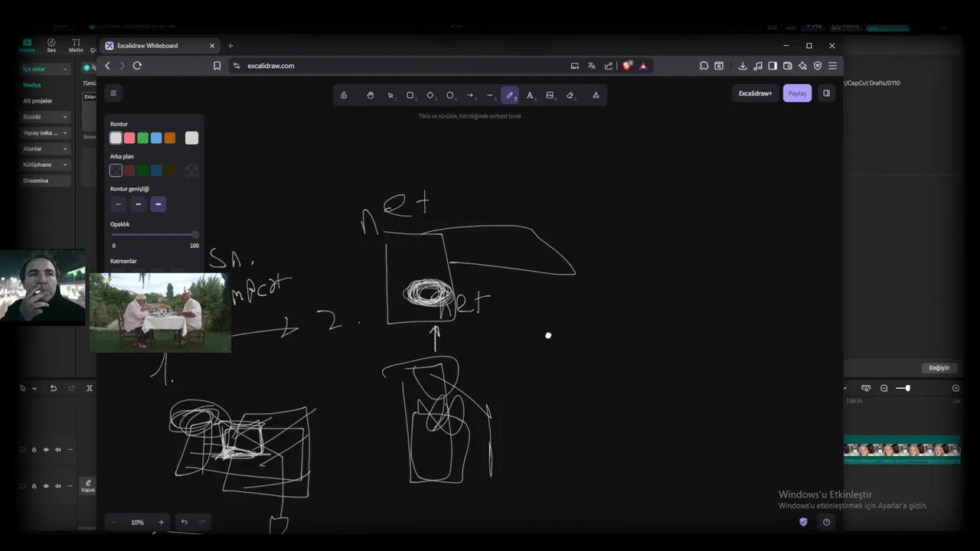
Task: Select the Text tool
Action: pos(530,96)
